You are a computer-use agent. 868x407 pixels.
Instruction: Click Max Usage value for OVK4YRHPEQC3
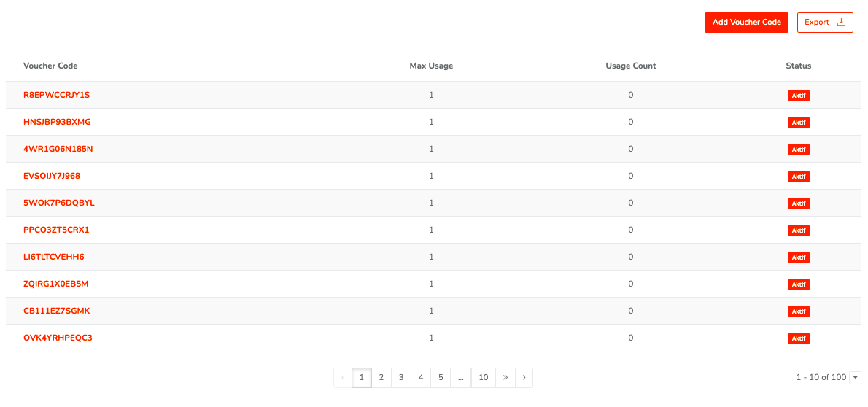[431, 338]
